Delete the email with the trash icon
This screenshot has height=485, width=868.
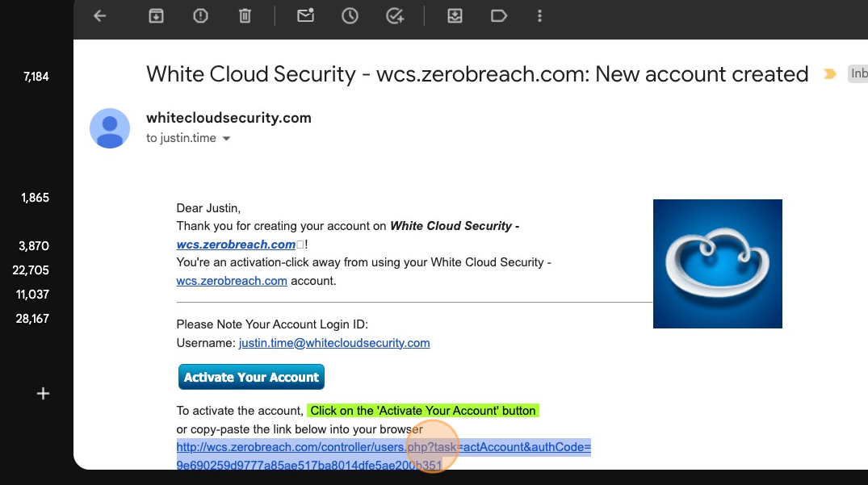click(x=245, y=16)
